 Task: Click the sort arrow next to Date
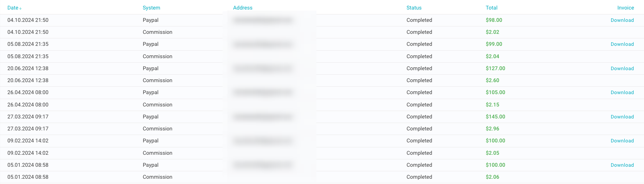tap(20, 8)
